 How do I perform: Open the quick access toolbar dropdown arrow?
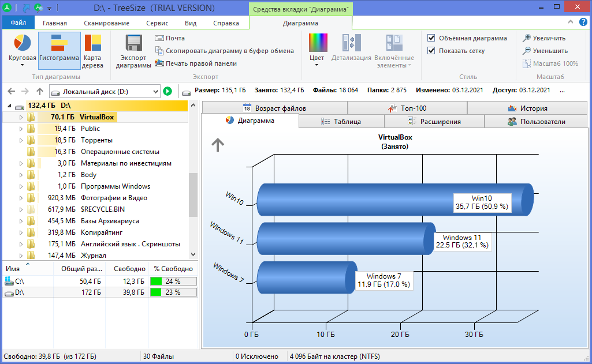49,8
